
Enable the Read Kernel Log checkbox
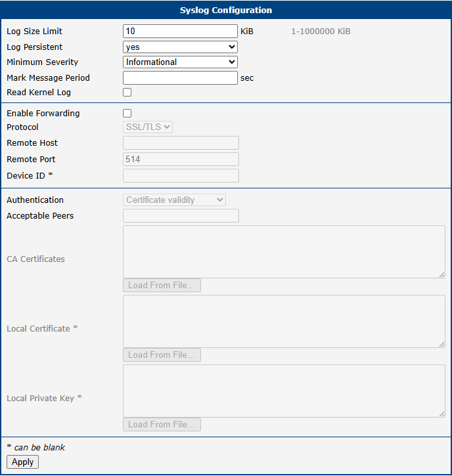coord(127,93)
